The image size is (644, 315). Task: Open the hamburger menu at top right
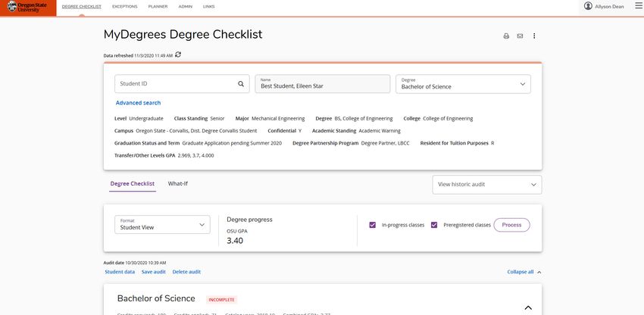pyautogui.click(x=638, y=5)
